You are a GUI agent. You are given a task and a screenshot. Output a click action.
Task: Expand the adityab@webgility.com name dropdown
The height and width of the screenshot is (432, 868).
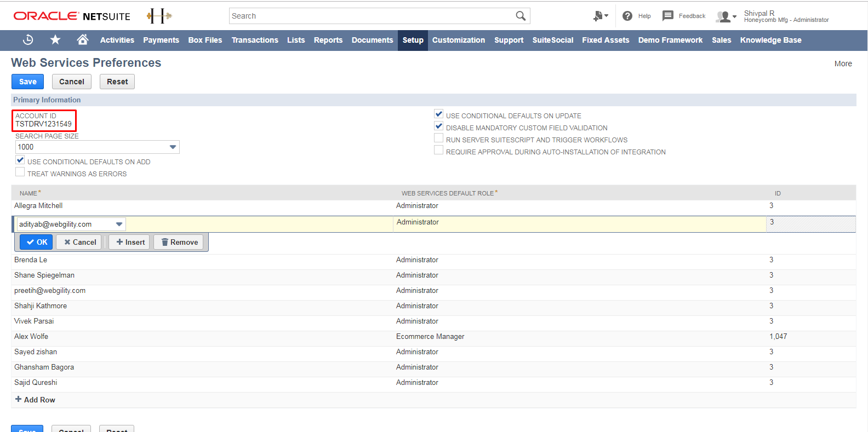point(119,224)
